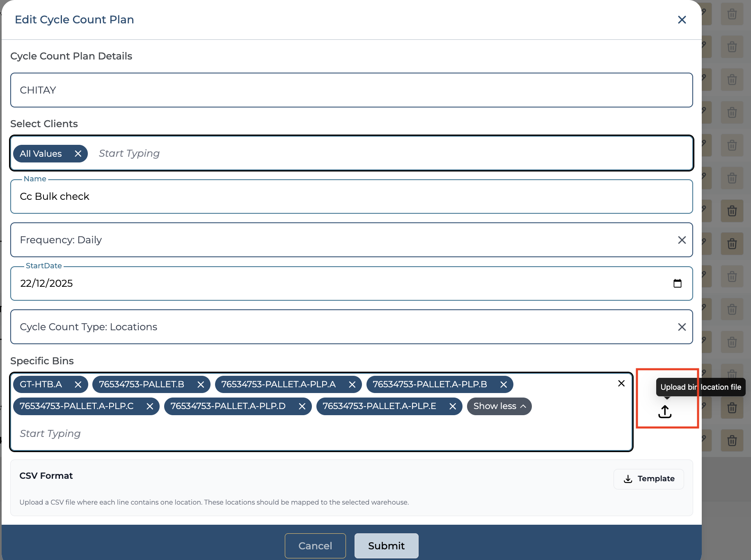
Task: Download the CSV Template
Action: pyautogui.click(x=648, y=479)
